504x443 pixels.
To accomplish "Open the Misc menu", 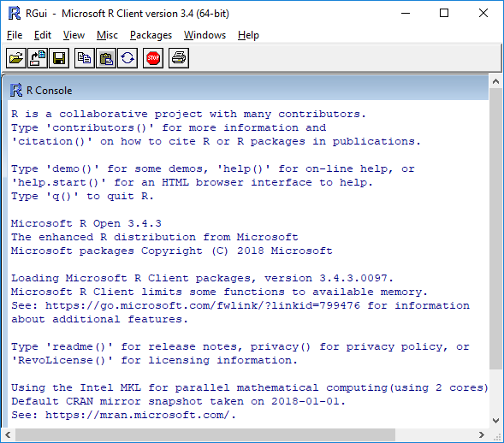I will click(x=107, y=35).
